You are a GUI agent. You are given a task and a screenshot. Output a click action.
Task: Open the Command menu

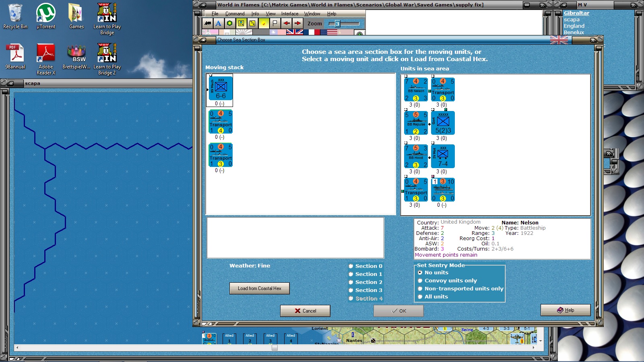(x=235, y=14)
